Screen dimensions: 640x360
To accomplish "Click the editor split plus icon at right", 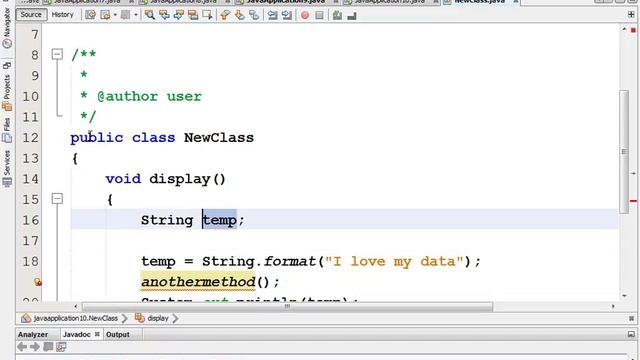I will coord(631,15).
